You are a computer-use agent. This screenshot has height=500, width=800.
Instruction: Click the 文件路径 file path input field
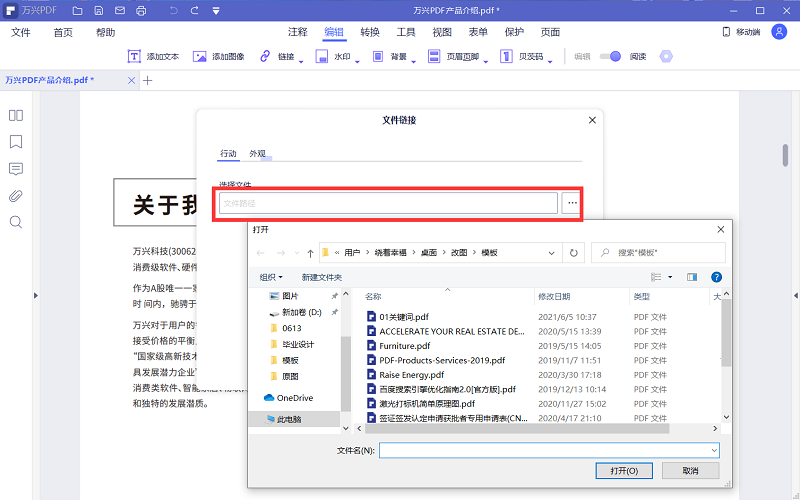[388, 203]
